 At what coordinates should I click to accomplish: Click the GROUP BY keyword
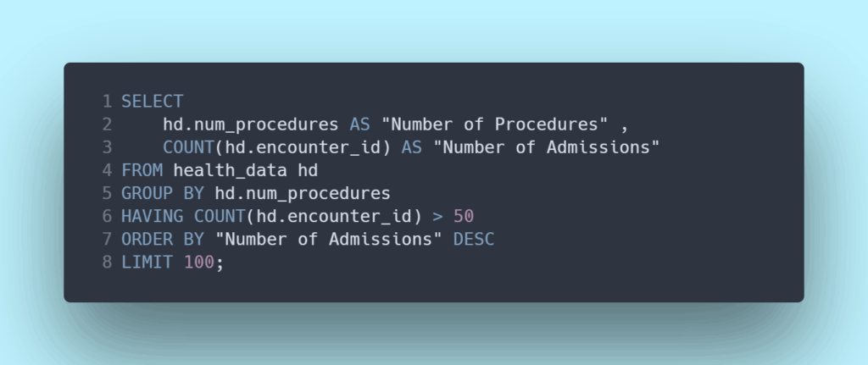tap(163, 193)
